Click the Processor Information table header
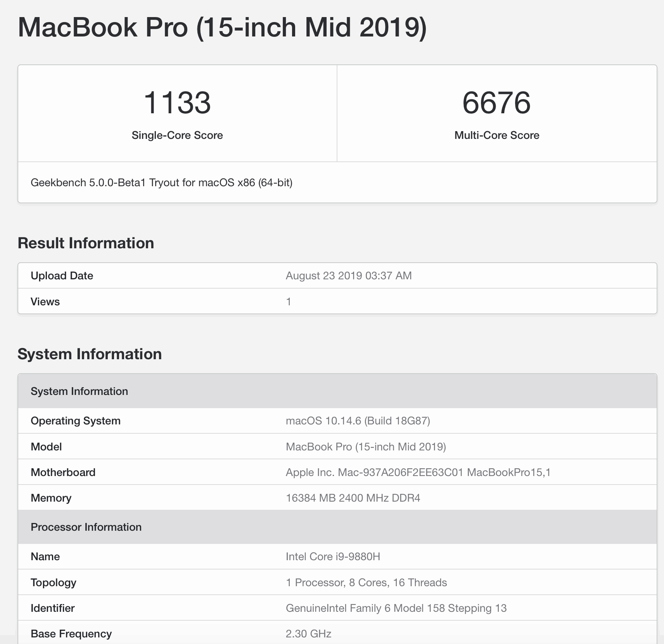 point(86,527)
